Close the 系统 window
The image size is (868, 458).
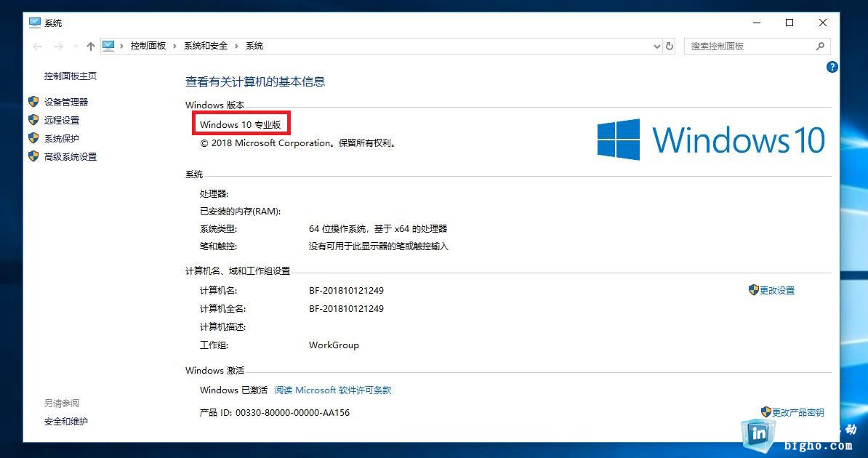pos(823,23)
